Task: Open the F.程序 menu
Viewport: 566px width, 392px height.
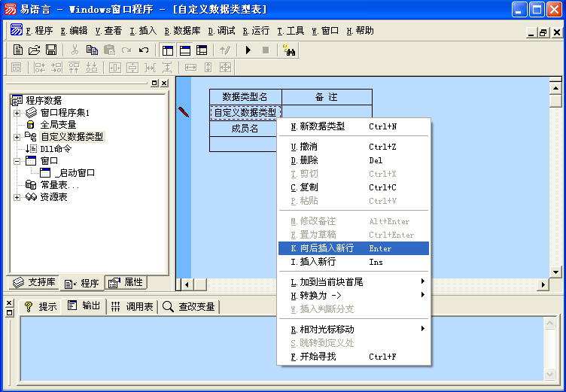Action: coord(39,31)
